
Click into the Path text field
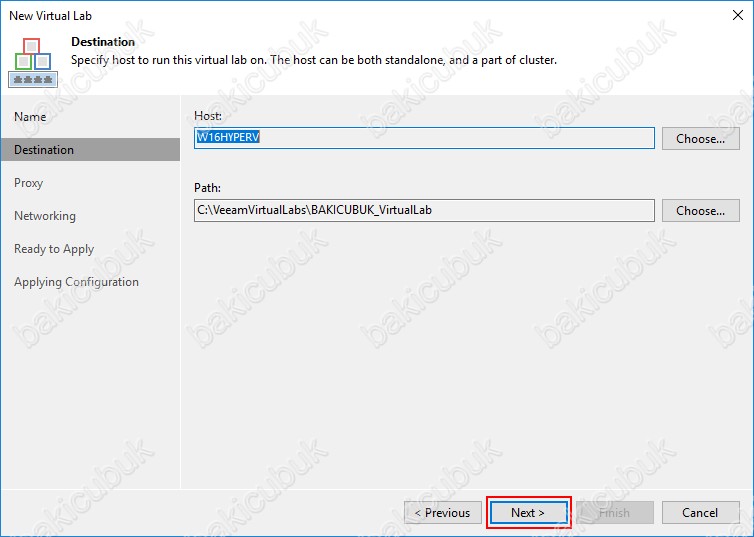point(424,210)
